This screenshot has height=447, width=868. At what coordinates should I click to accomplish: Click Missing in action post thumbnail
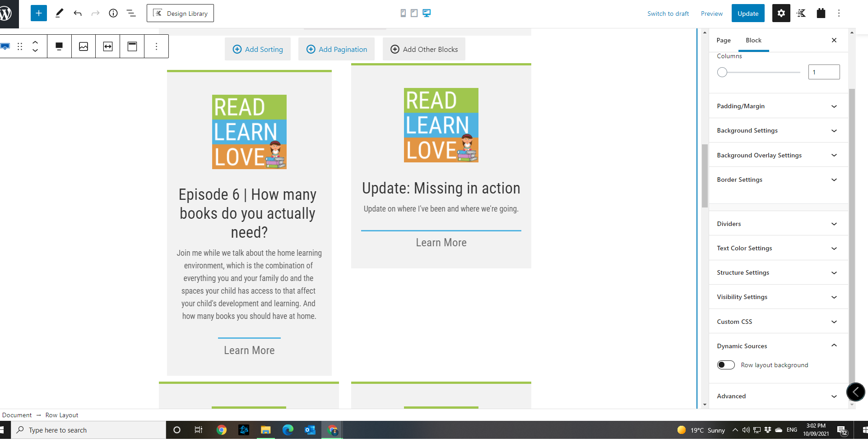point(441,125)
